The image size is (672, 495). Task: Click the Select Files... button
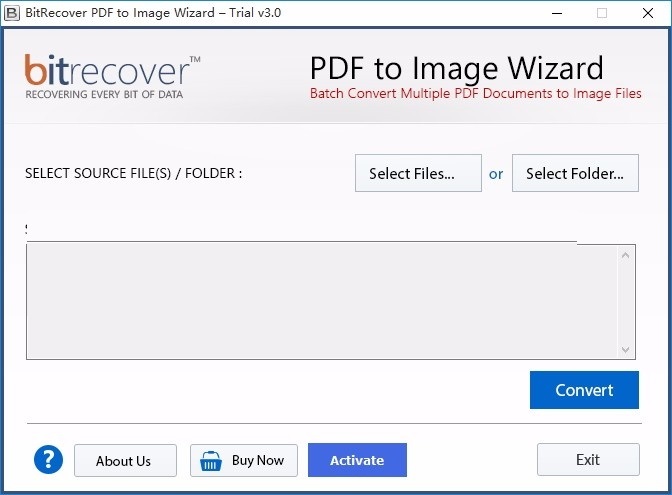click(x=418, y=173)
